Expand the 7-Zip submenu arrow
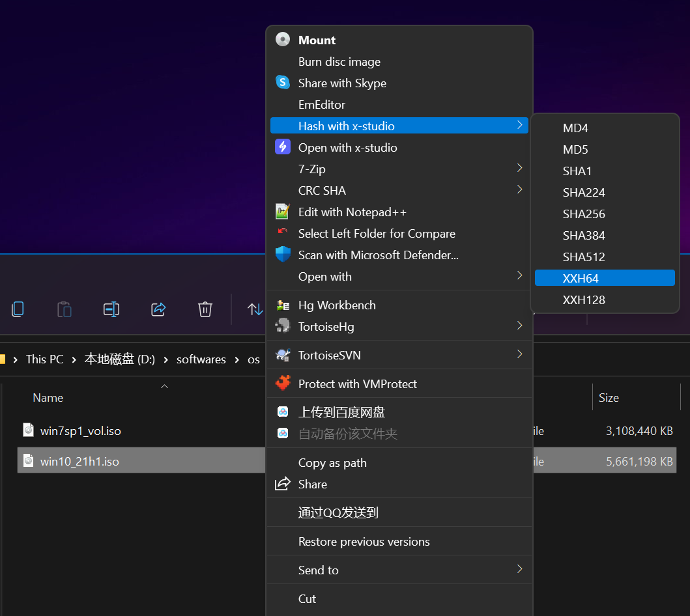The height and width of the screenshot is (616, 690). point(520,168)
